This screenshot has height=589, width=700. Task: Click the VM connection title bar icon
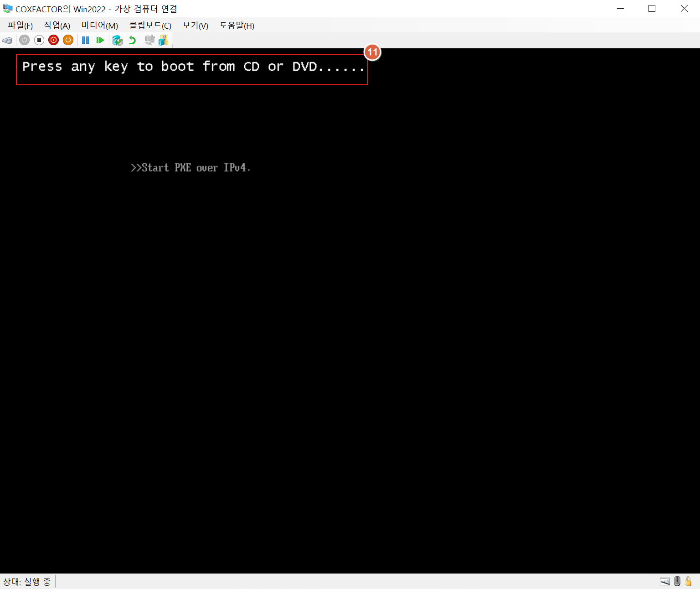[x=8, y=9]
